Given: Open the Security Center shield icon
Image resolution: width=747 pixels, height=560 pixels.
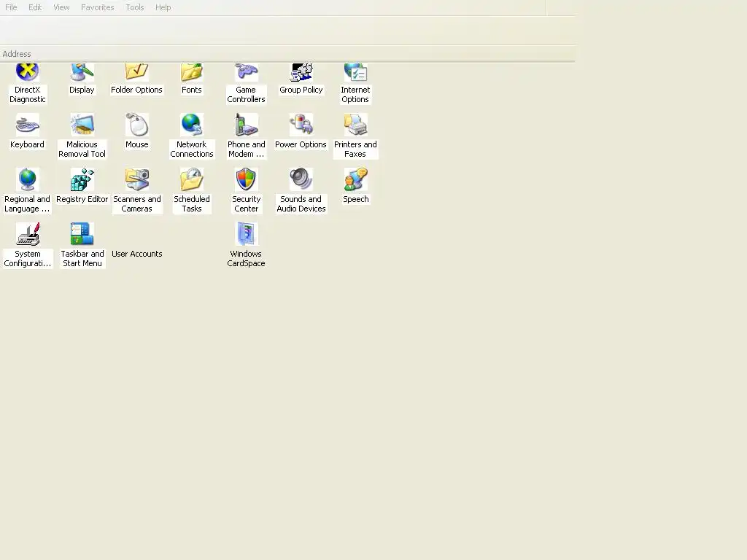Looking at the screenshot, I should tap(246, 179).
